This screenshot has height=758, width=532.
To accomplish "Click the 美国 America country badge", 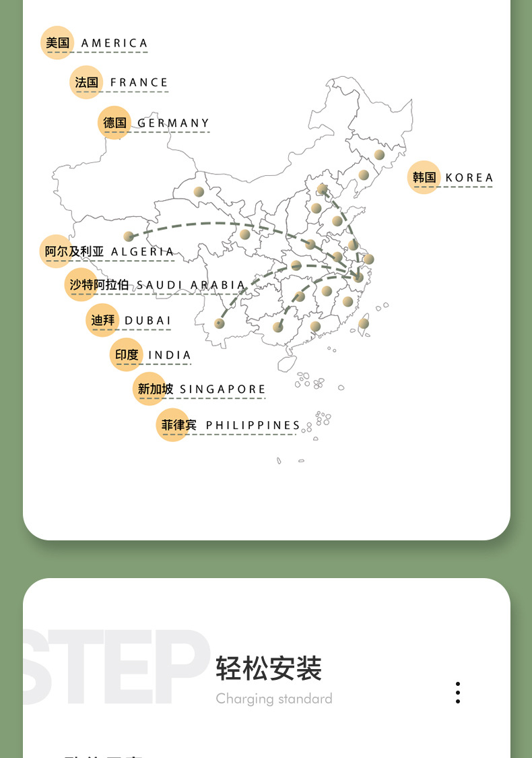I will point(57,43).
